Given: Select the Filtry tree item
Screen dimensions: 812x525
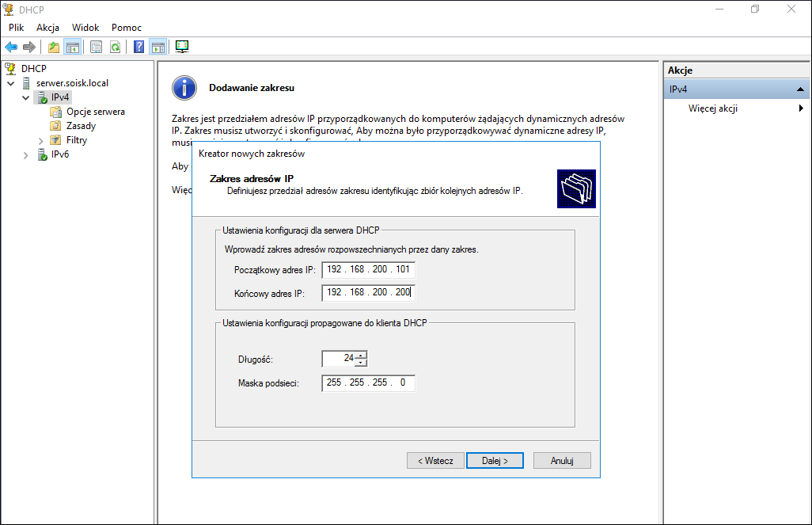Looking at the screenshot, I should coord(77,140).
